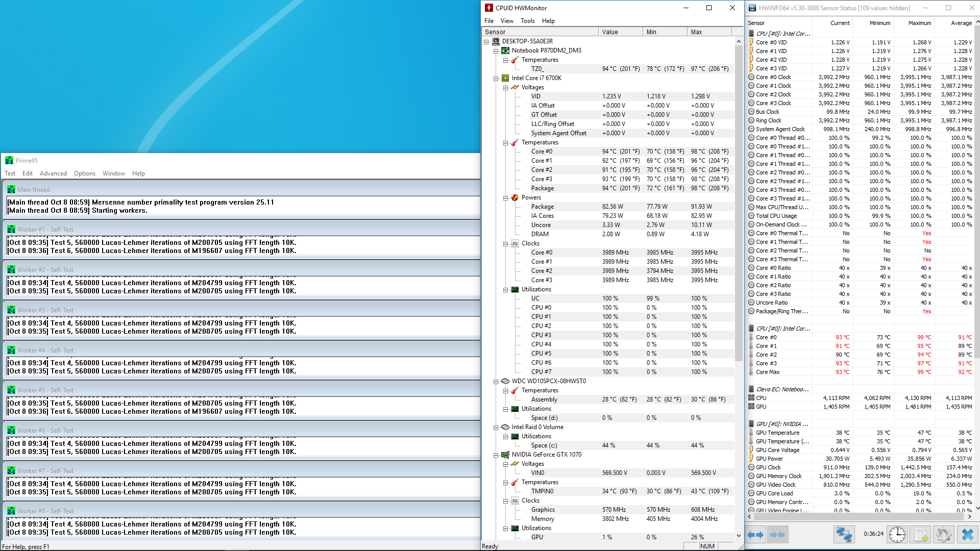The width and height of the screenshot is (980, 551).
Task: Click HWiNFO Average column header
Action: point(954,23)
